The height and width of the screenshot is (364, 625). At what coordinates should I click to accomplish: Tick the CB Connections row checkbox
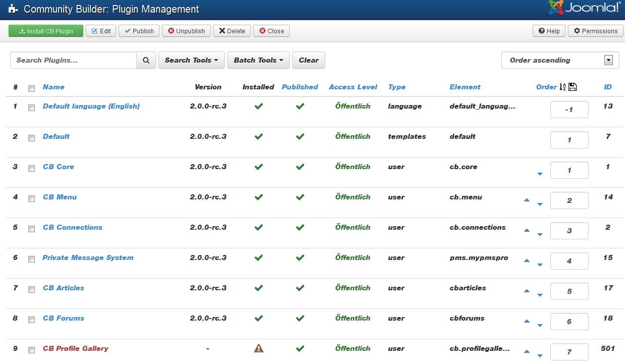[x=31, y=229]
